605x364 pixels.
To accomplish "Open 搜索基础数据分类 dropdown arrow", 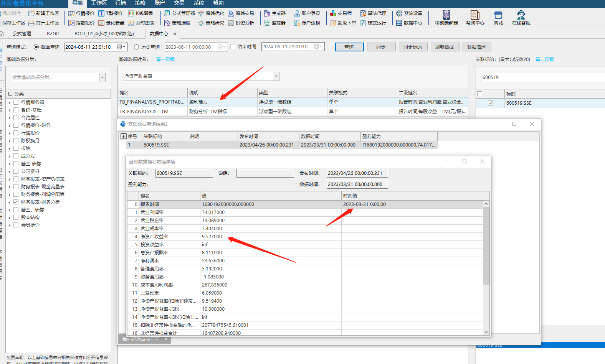I will click(102, 77).
